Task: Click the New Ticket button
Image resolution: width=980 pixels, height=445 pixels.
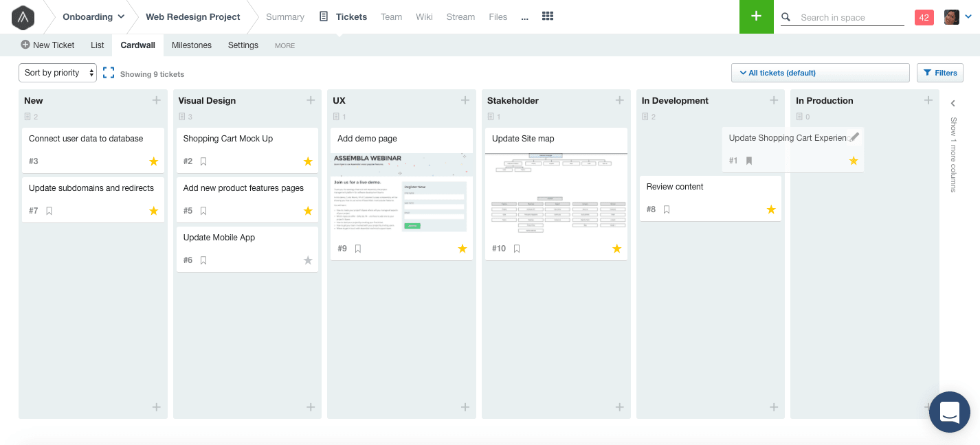Action: click(48, 45)
